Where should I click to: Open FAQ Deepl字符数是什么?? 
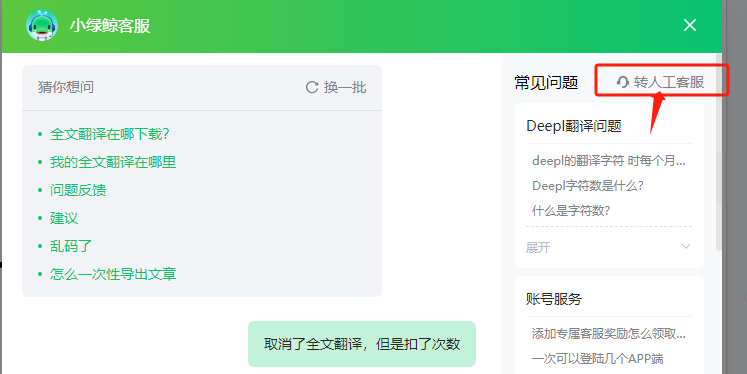pos(587,185)
